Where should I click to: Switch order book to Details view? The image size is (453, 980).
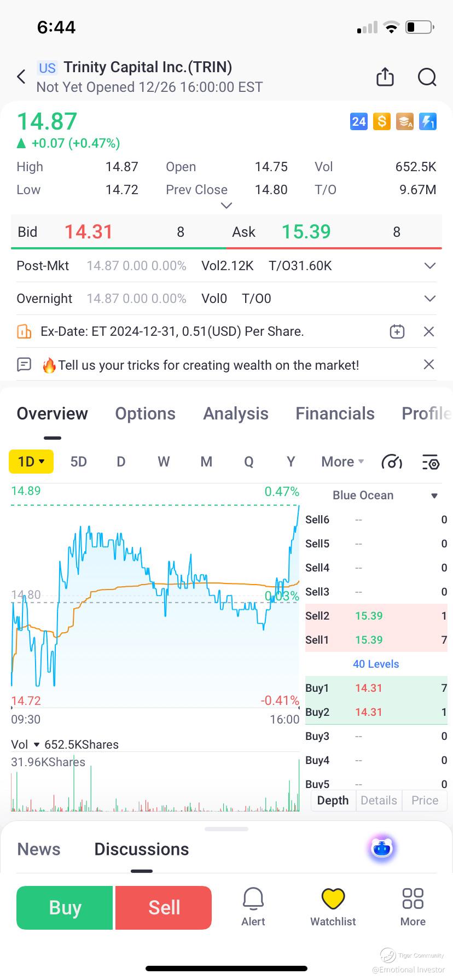[x=379, y=800]
